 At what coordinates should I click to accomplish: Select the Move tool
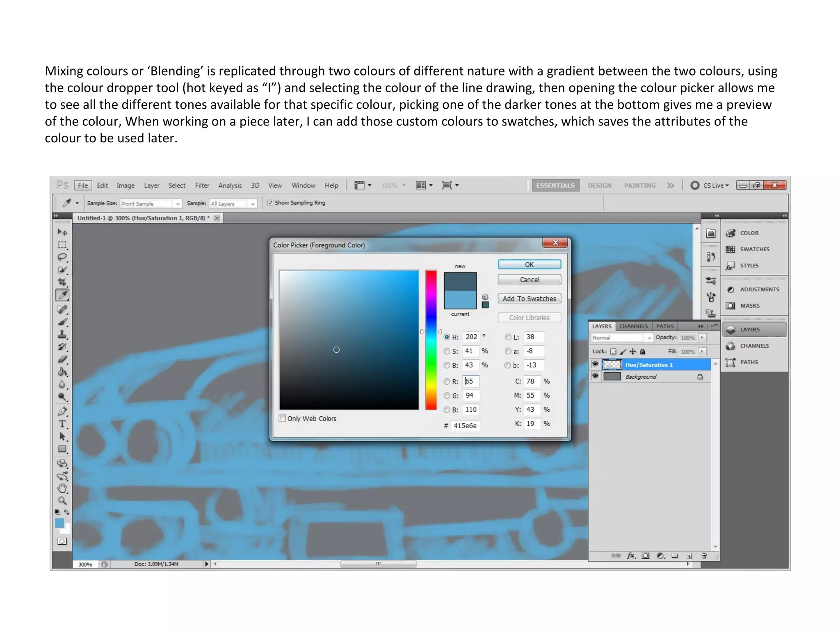tap(62, 232)
